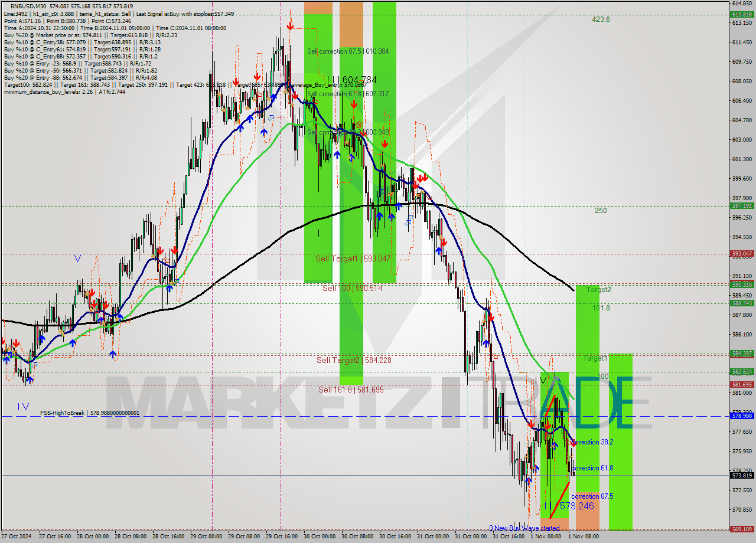Click the 597.191 green price axis tag
The height and width of the screenshot is (543, 756).
click(742, 206)
